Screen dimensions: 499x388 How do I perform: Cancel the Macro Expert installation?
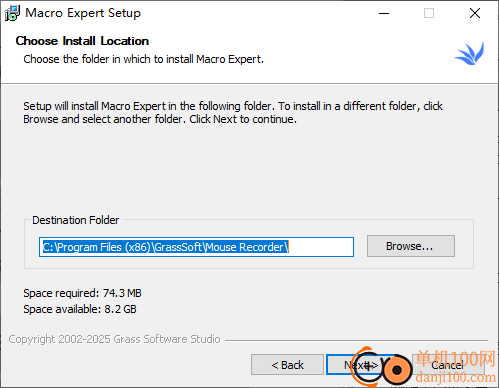tap(448, 365)
